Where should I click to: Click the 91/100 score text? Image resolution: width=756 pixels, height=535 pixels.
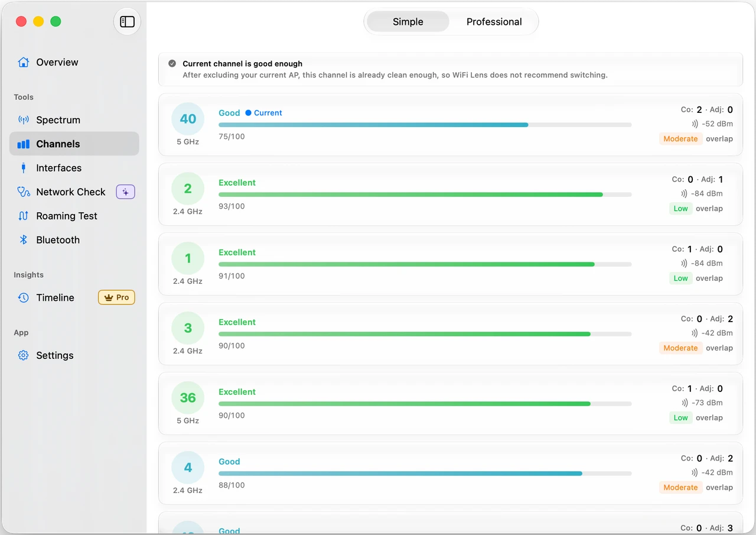[232, 276]
